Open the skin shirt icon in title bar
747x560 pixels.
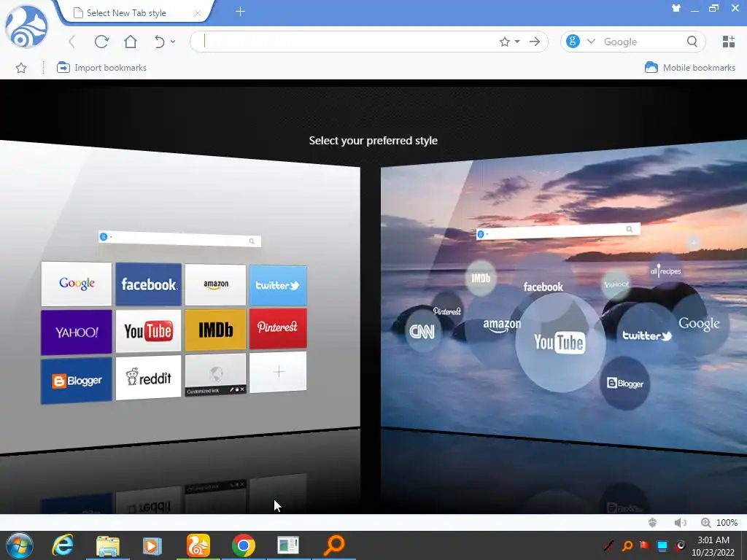coord(676,8)
